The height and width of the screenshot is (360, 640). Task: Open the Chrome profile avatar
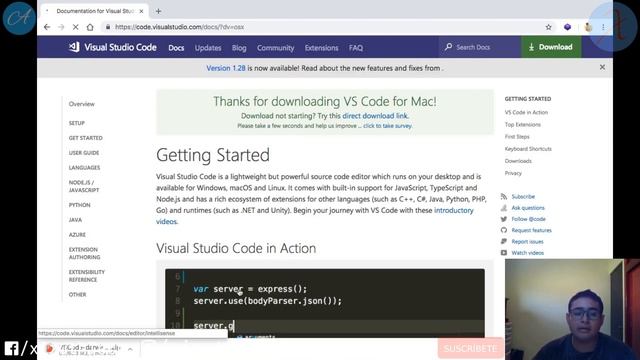point(588,27)
